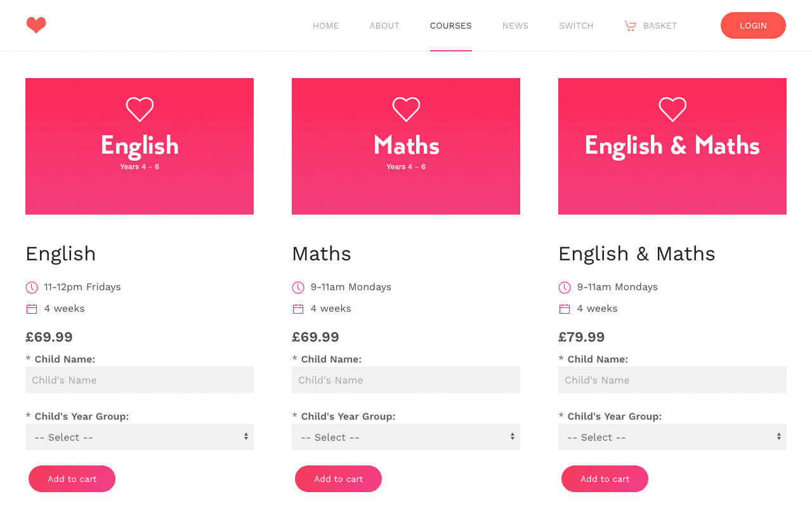812x508 pixels.
Task: Open the Year Group dropdown for English
Action: click(x=140, y=437)
